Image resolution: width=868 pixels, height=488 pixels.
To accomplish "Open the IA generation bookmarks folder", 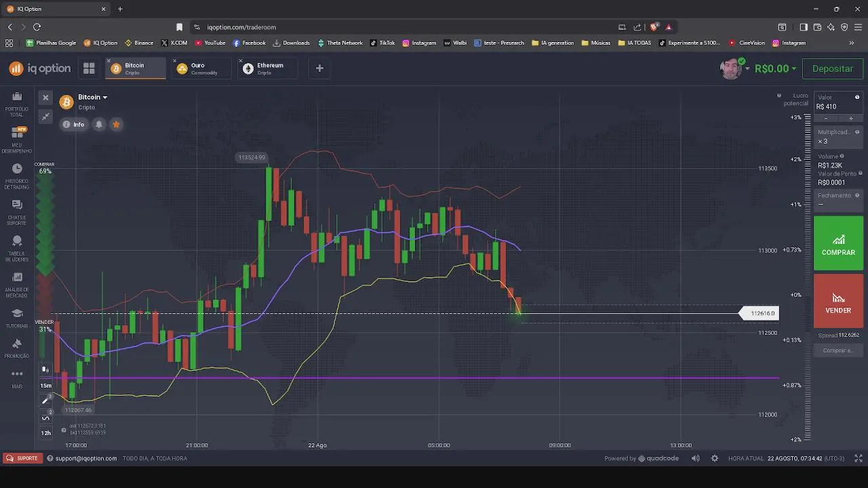I will [553, 43].
